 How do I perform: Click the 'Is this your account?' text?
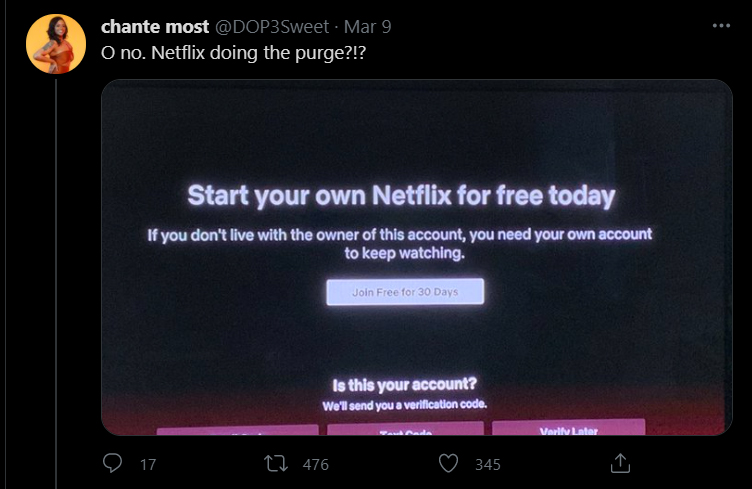point(405,384)
